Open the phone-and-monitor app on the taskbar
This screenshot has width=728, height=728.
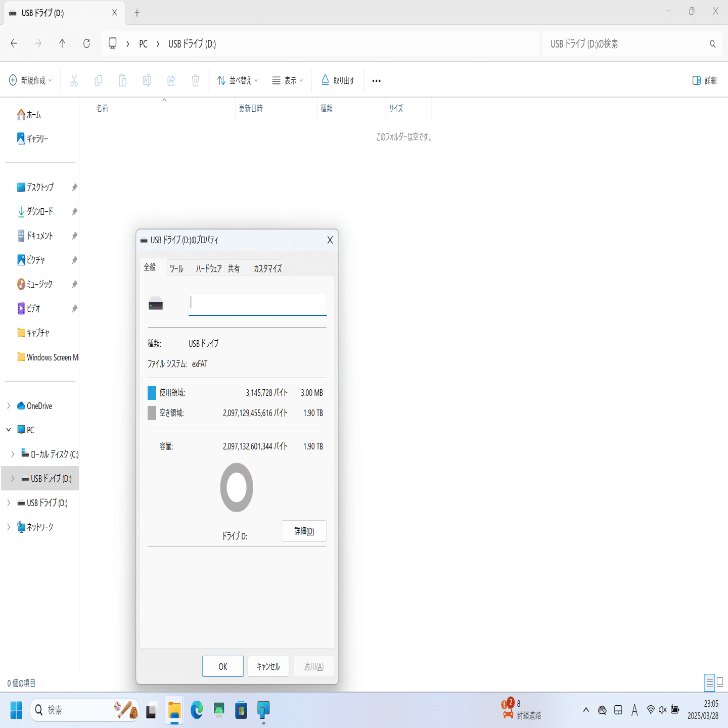tap(263, 710)
